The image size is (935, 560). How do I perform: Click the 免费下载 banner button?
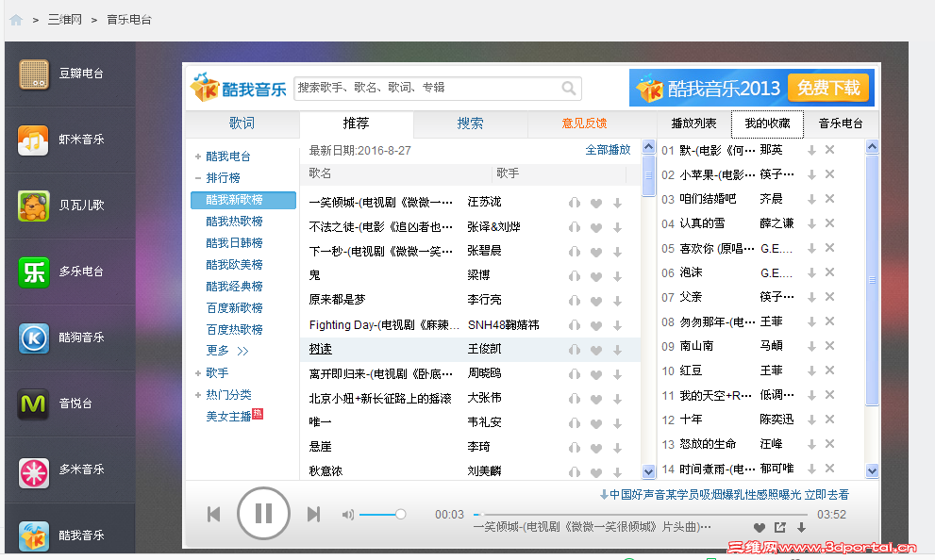point(828,89)
